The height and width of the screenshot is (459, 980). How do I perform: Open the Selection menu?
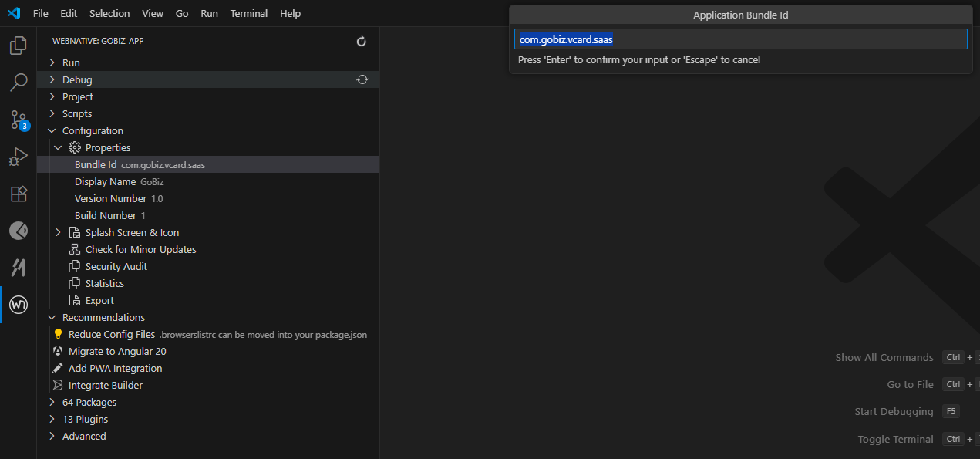[x=109, y=13]
